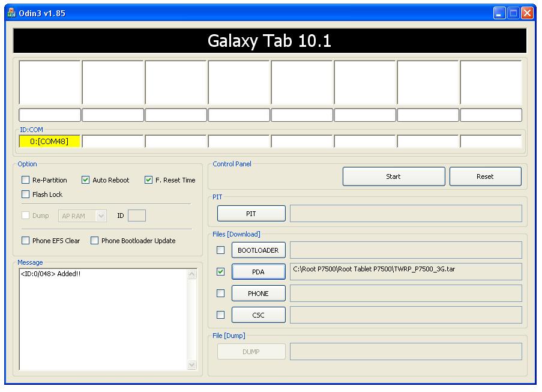Close the Odin3 window
Viewport: 542px width, 392px height.
click(528, 13)
